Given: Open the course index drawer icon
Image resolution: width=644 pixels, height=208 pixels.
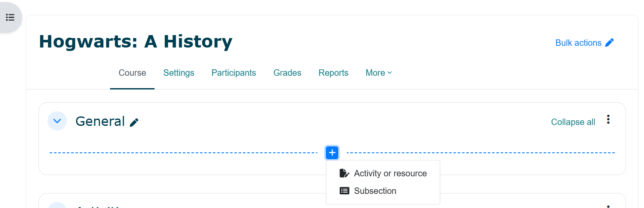Looking at the screenshot, I should (10, 18).
